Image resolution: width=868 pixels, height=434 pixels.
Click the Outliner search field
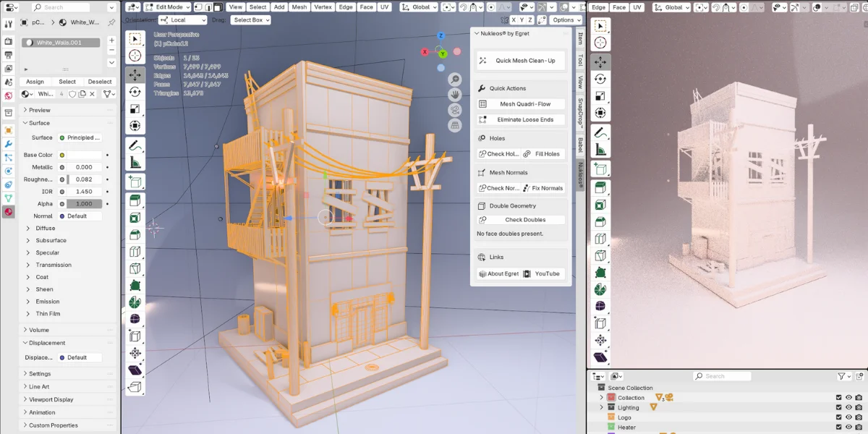723,375
